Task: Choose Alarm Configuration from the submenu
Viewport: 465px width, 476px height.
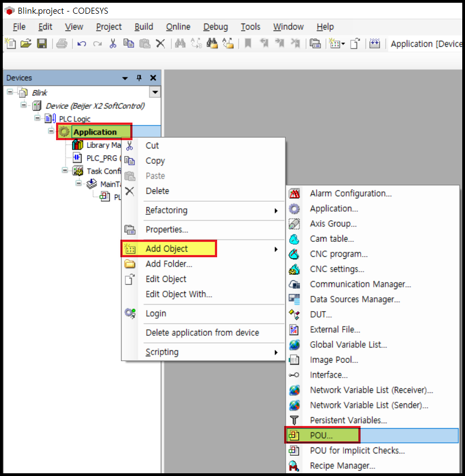Action: coord(350,193)
